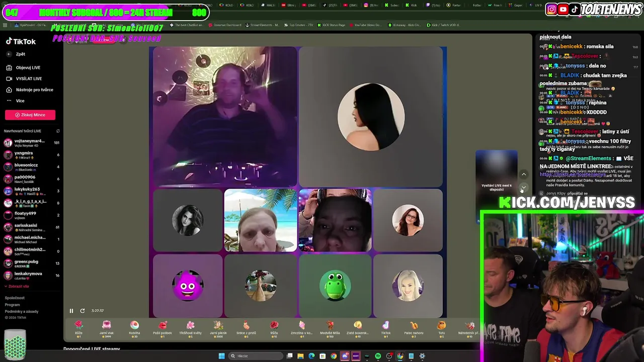Screen dimensions: 644x362
Task: Open sarisskasisi suggested live creator
Action: 31,227
